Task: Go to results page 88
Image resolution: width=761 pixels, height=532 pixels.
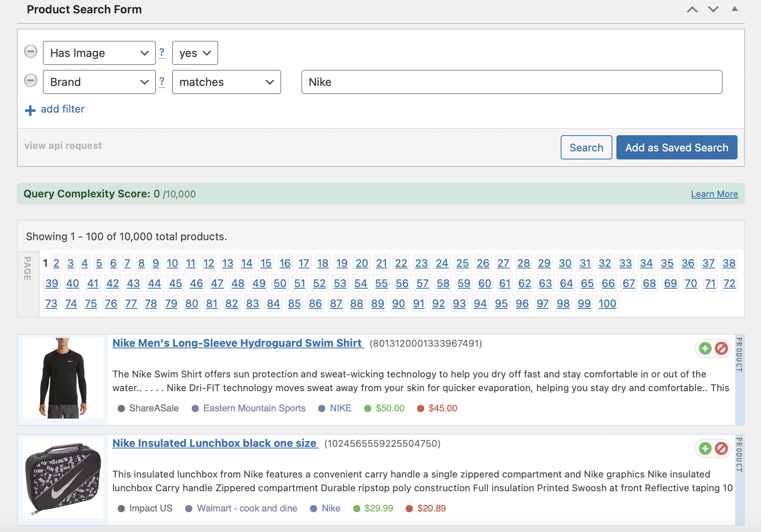Action: click(357, 304)
